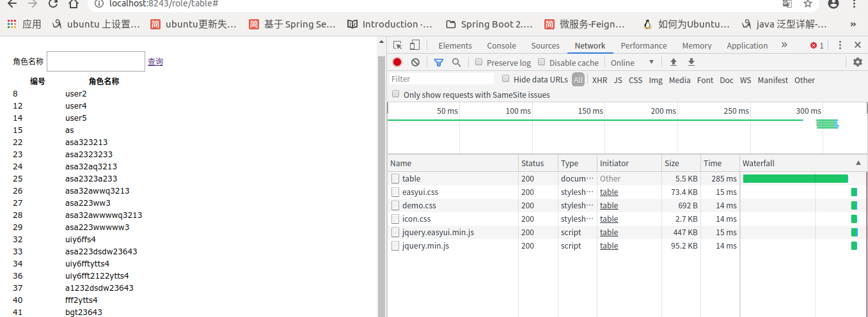Toggle DevTools device toolbar icon

pyautogui.click(x=414, y=45)
